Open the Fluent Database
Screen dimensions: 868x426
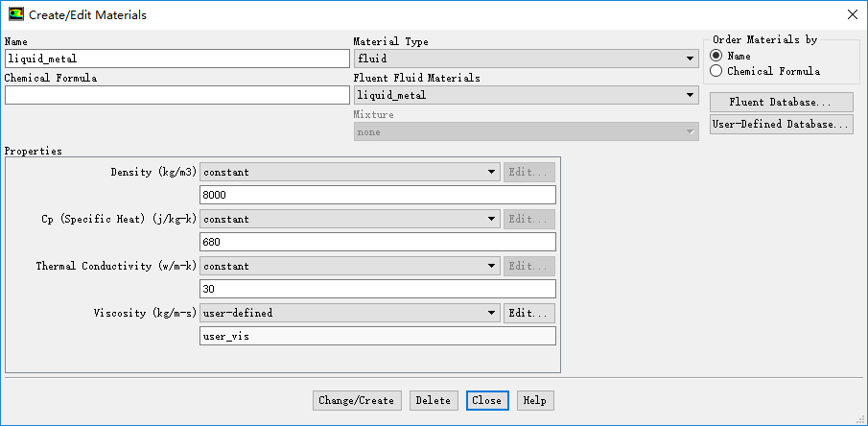(781, 103)
